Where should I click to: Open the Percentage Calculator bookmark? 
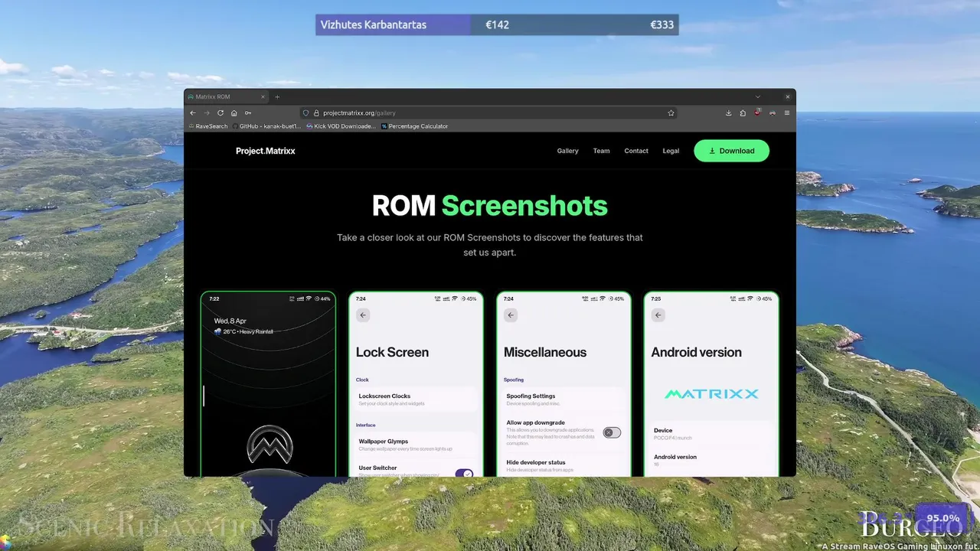[x=415, y=126]
